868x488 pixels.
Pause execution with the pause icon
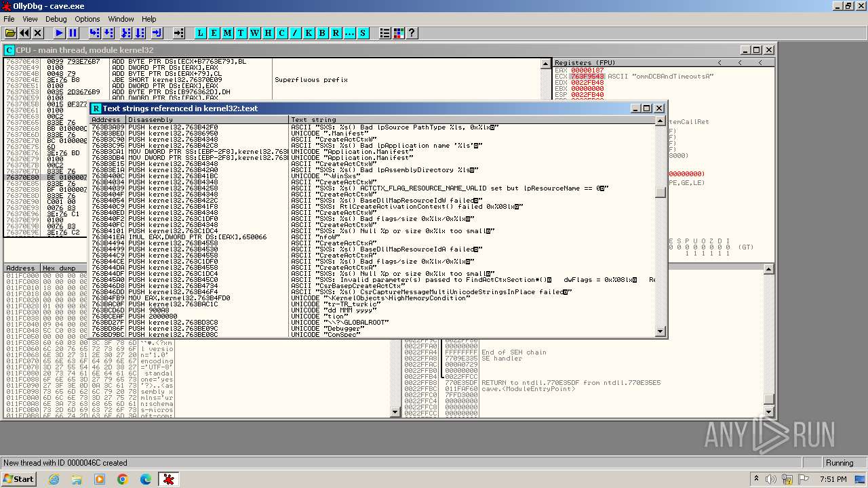point(73,33)
